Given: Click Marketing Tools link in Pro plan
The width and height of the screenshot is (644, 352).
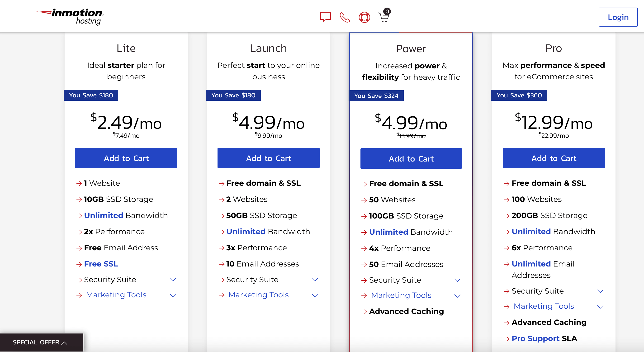Looking at the screenshot, I should click(x=544, y=306).
